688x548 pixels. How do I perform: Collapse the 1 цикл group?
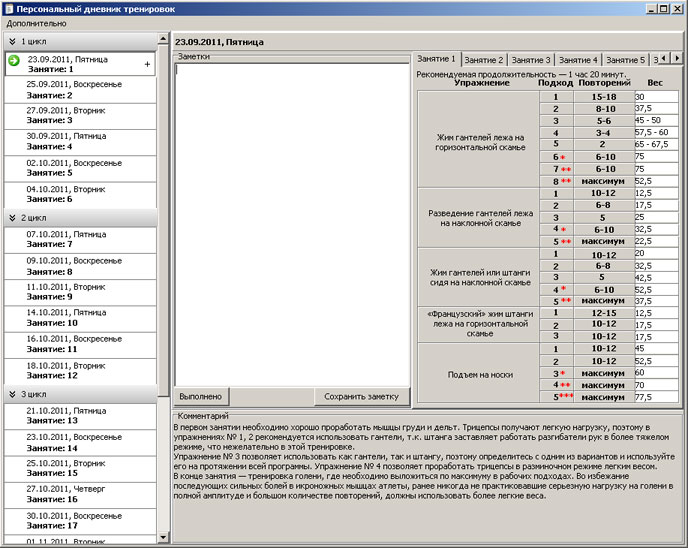(12, 41)
